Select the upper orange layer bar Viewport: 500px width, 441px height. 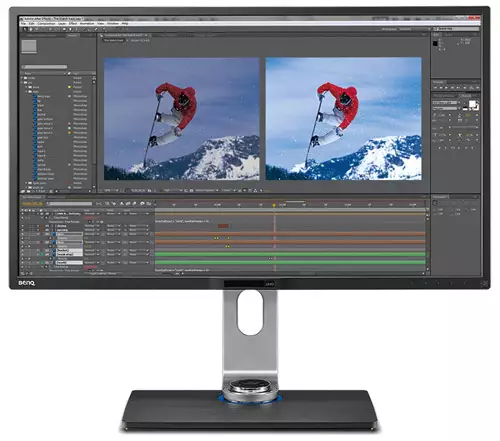coord(290,234)
